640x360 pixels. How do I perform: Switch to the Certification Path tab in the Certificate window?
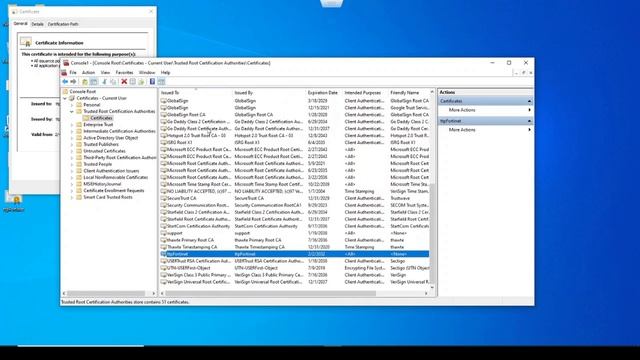pyautogui.click(x=63, y=24)
